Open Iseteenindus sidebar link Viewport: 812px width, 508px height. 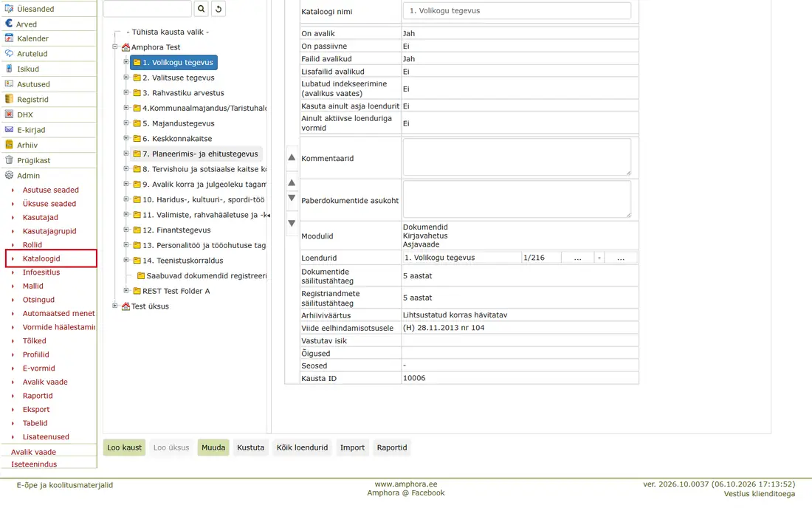(34, 464)
